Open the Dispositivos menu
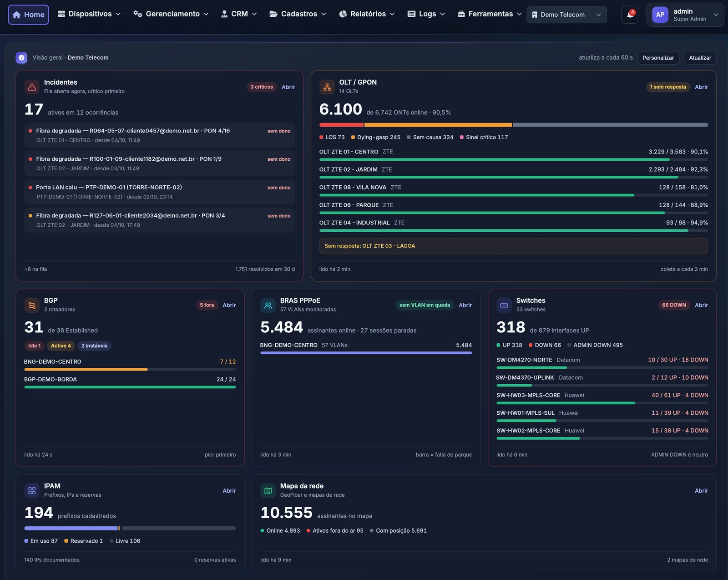 pyautogui.click(x=89, y=14)
